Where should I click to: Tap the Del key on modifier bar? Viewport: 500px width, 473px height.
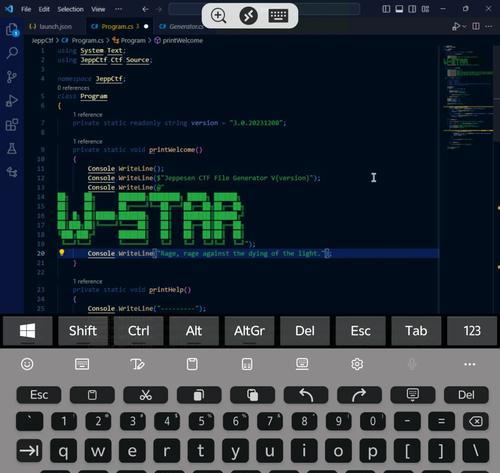pyautogui.click(x=305, y=331)
